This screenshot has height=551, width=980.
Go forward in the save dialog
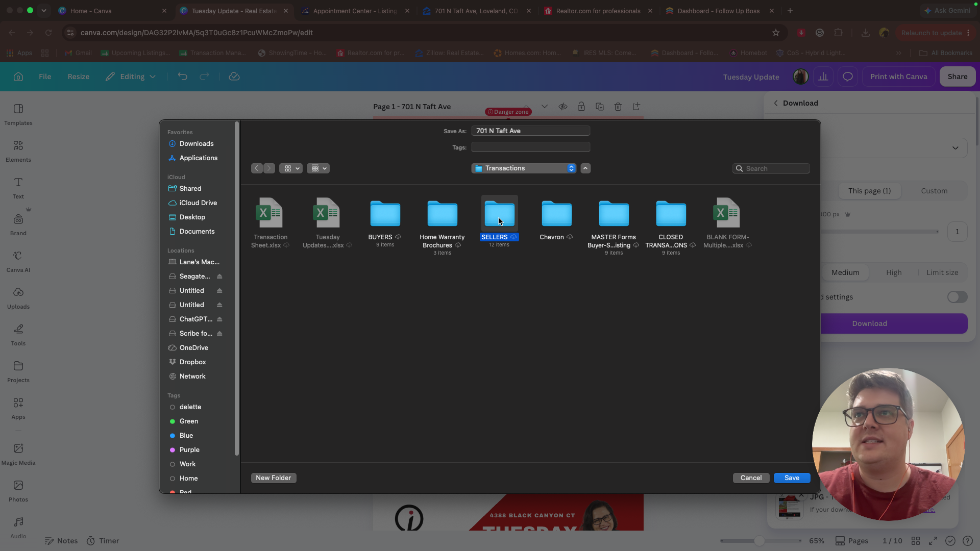coord(269,168)
